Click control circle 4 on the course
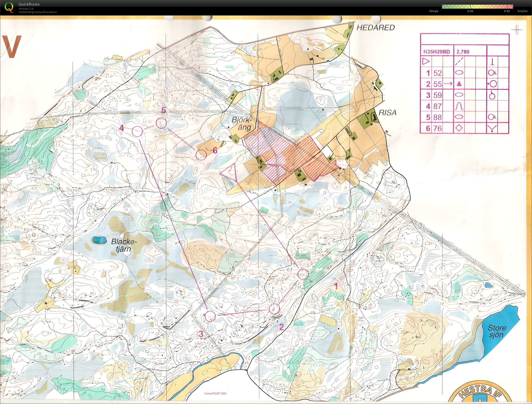Image resolution: width=532 pixels, height=404 pixels. (x=137, y=131)
